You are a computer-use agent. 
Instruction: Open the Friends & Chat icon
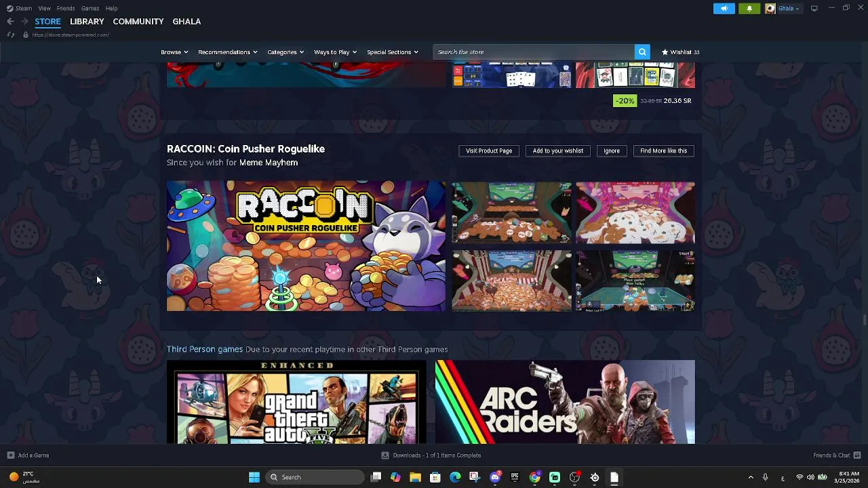[x=857, y=455]
